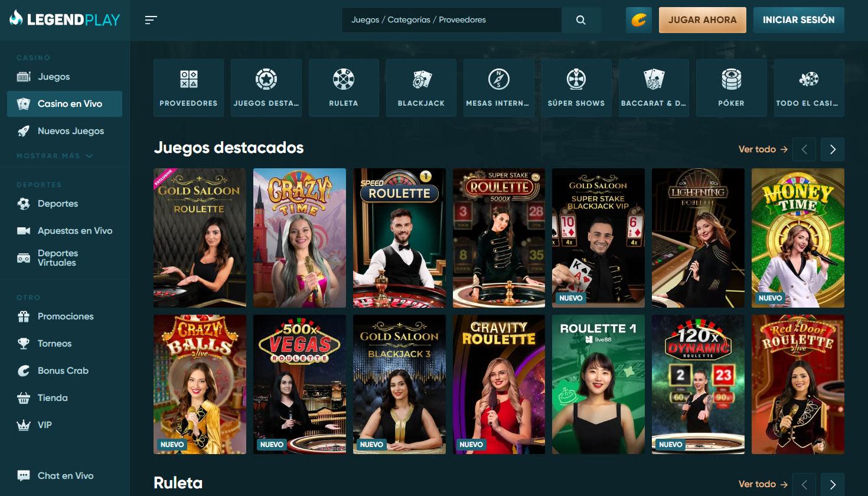Select the Baccarat & Dados category tile

coord(654,88)
